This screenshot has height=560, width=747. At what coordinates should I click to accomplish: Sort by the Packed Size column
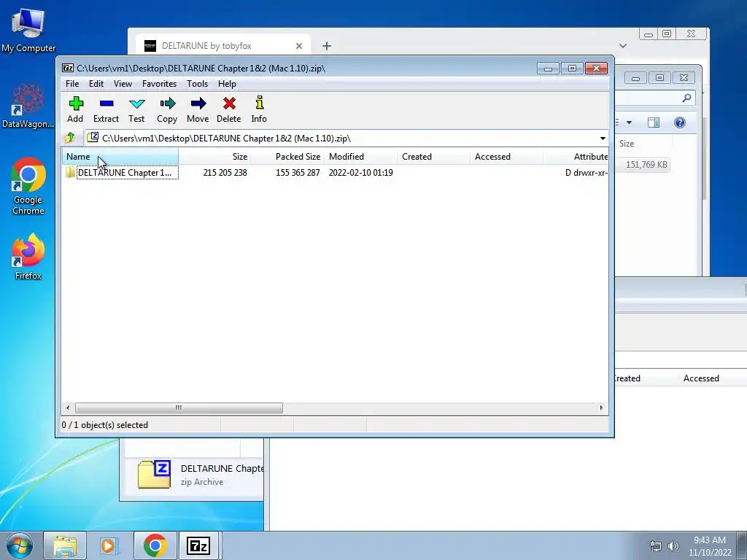[x=287, y=157]
